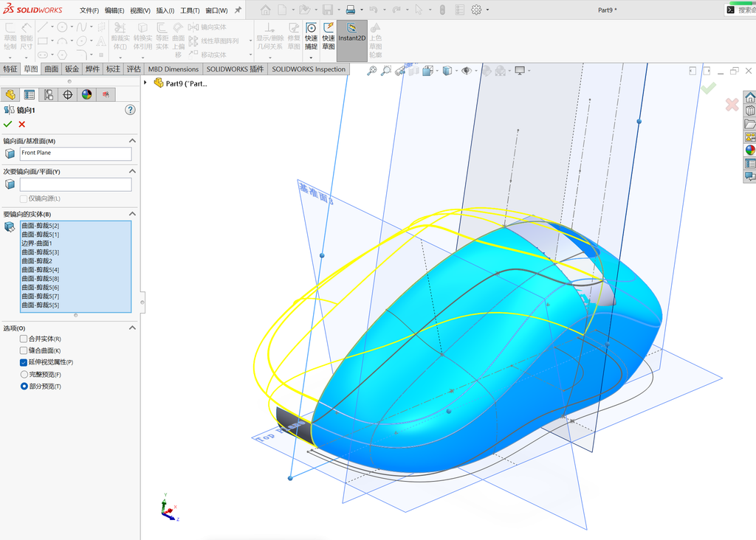Open Design Library in task pane
Screen dimensions: 756x540
click(750, 111)
